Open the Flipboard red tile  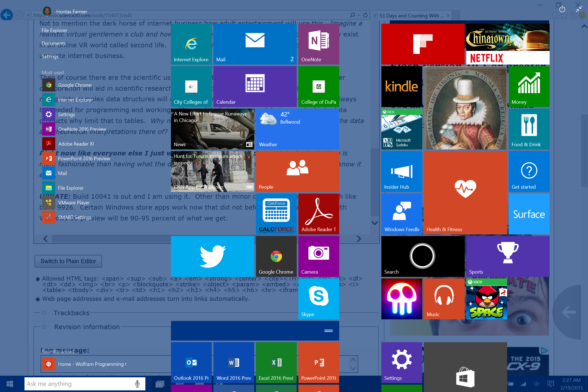[423, 44]
